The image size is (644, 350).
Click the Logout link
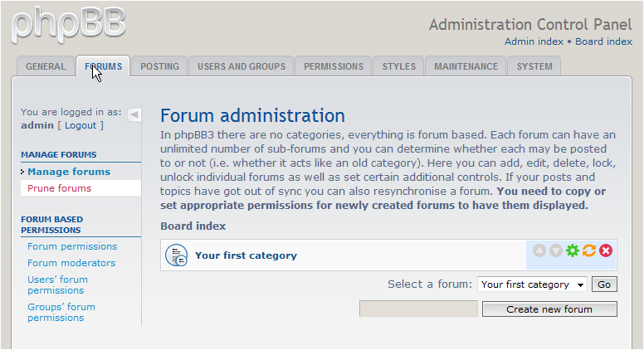(80, 125)
